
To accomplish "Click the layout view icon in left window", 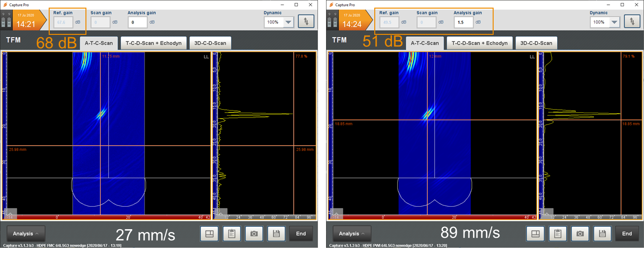I will coord(209,233).
